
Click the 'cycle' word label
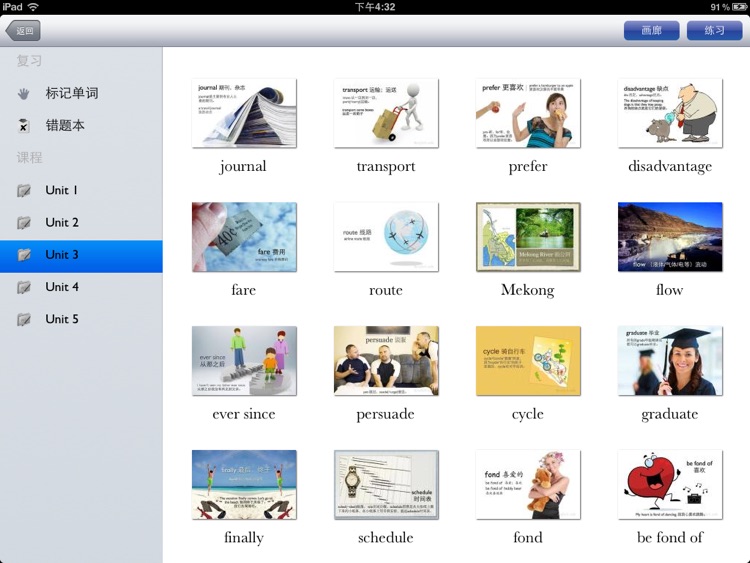(x=528, y=415)
